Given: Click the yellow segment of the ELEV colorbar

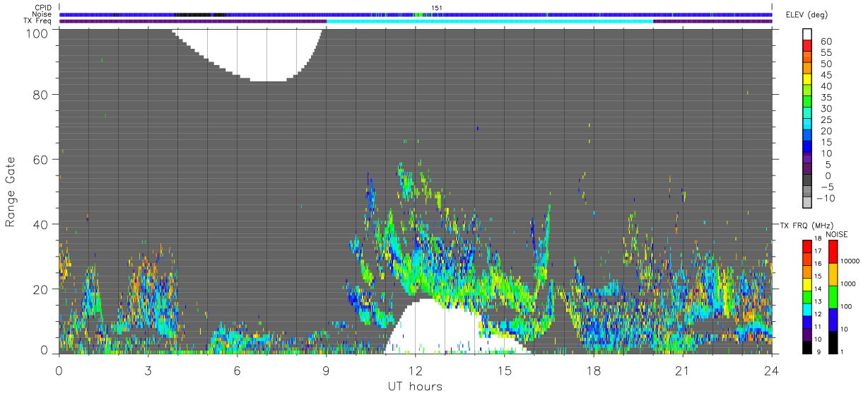Looking at the screenshot, I should point(807,79).
